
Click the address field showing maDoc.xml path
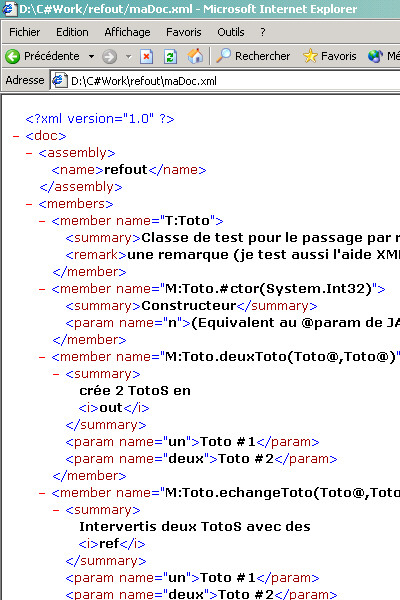pyautogui.click(x=226, y=81)
